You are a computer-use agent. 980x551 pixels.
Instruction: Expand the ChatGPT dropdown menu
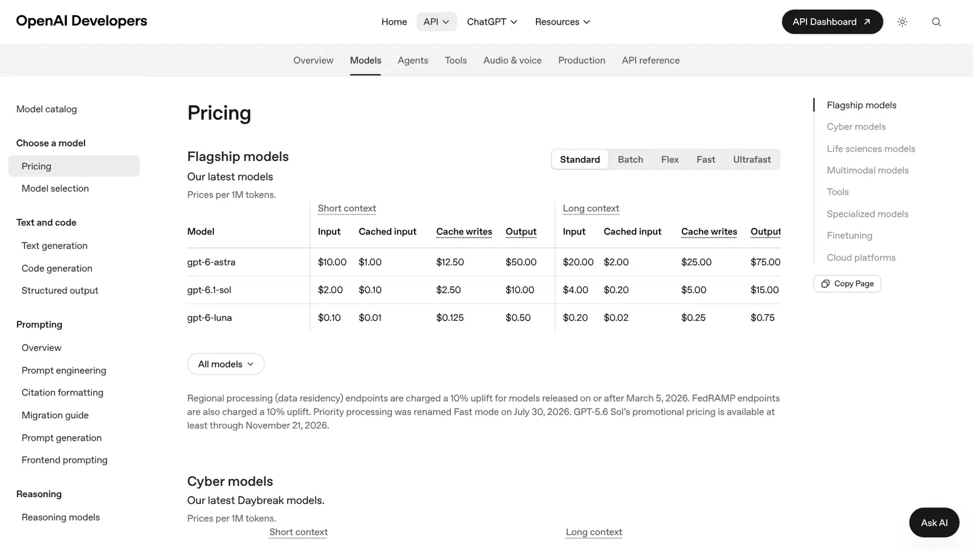[x=492, y=22]
